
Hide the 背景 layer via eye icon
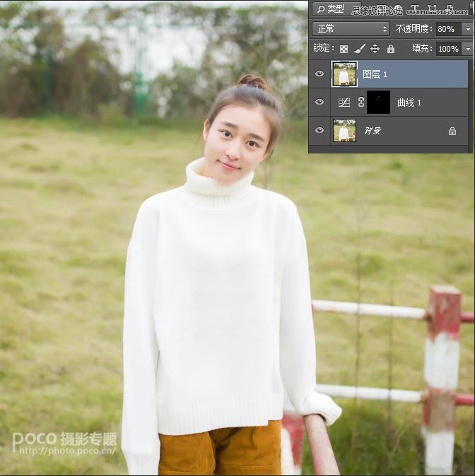(x=319, y=130)
